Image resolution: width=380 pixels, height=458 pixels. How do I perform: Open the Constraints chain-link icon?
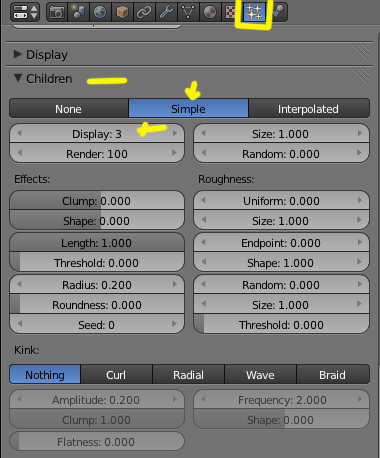(x=144, y=12)
